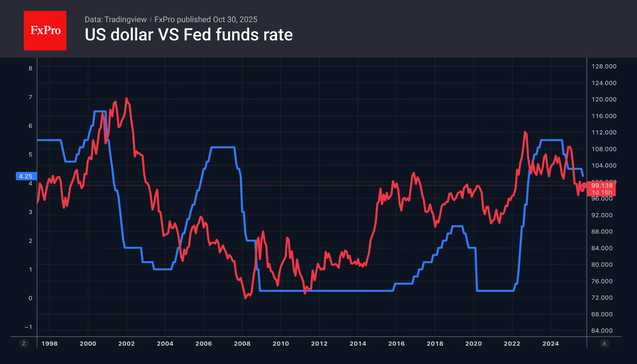Click 'FxPro published Oct 30, 2025' text
The image size is (637, 364).
(206, 19)
